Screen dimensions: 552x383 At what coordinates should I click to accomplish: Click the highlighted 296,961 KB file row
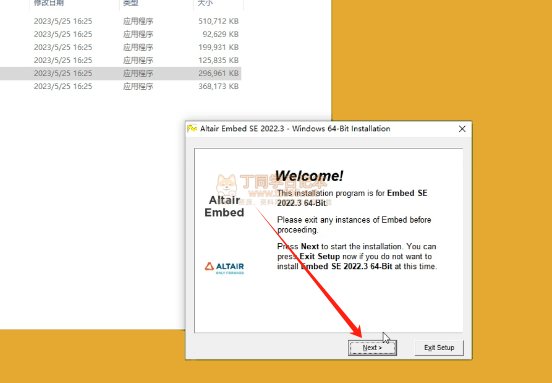click(120, 73)
